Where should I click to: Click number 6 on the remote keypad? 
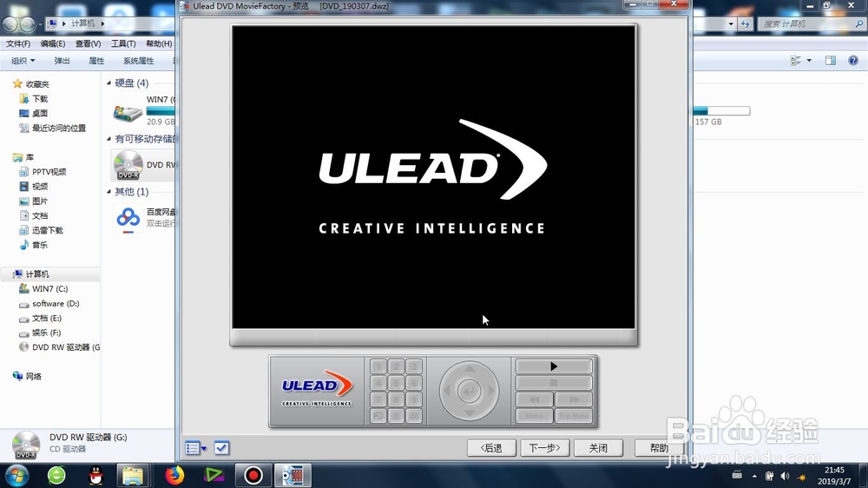[413, 383]
